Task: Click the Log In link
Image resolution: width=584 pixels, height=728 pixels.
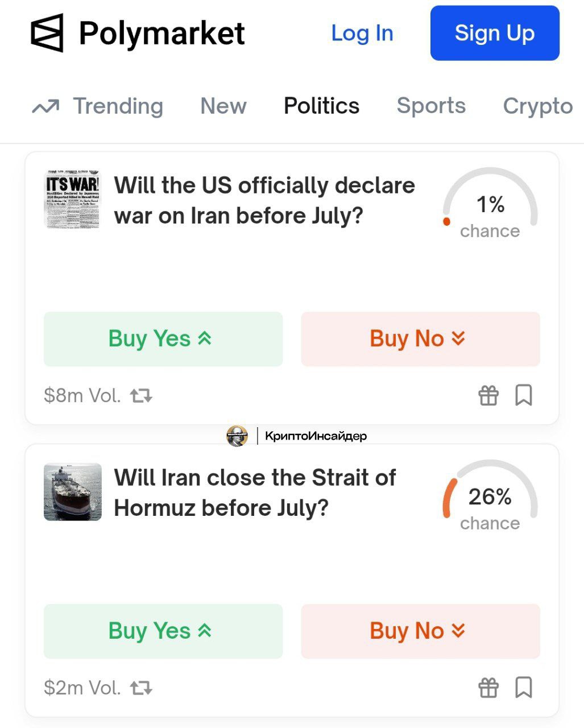Action: coord(362,33)
